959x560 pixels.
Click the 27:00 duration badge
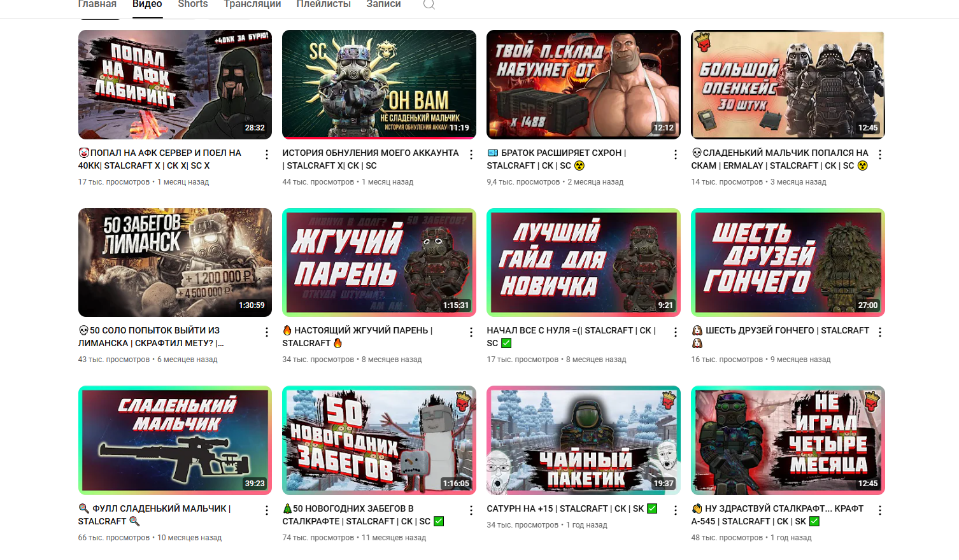[868, 305]
